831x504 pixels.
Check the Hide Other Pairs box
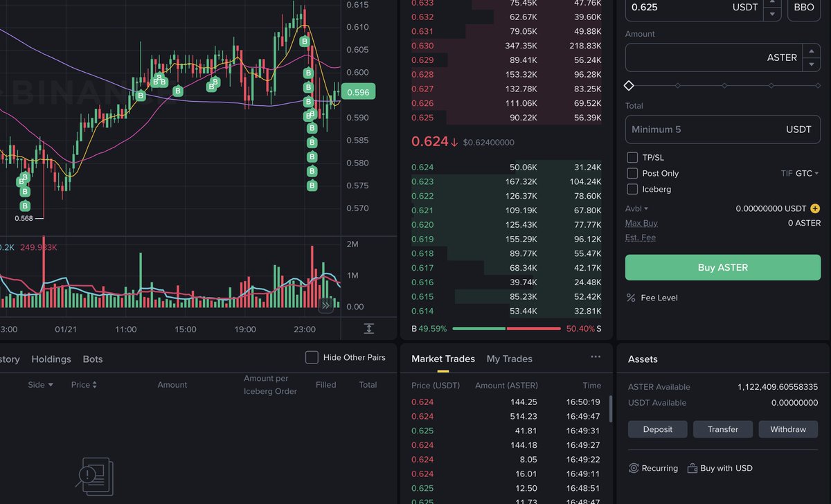click(x=312, y=357)
